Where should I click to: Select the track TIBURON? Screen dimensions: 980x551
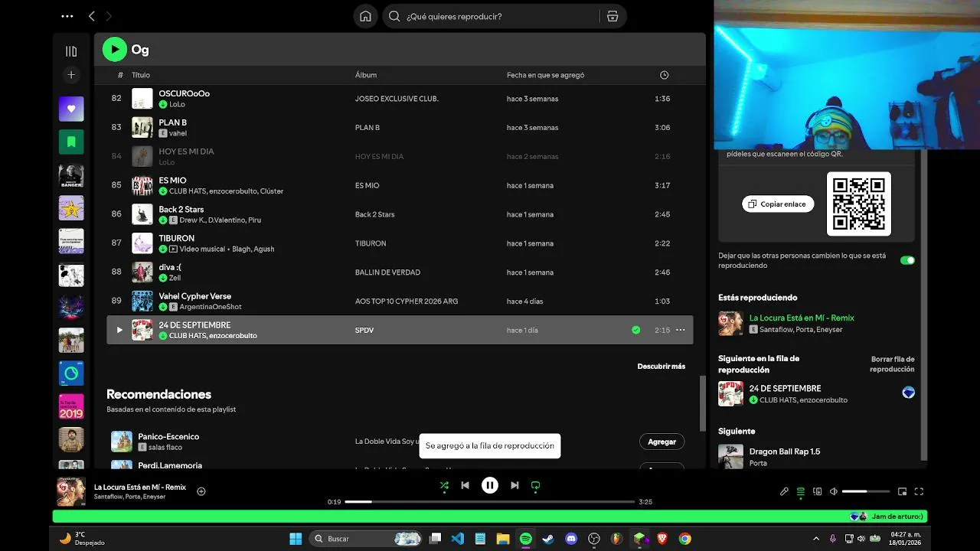click(x=177, y=238)
